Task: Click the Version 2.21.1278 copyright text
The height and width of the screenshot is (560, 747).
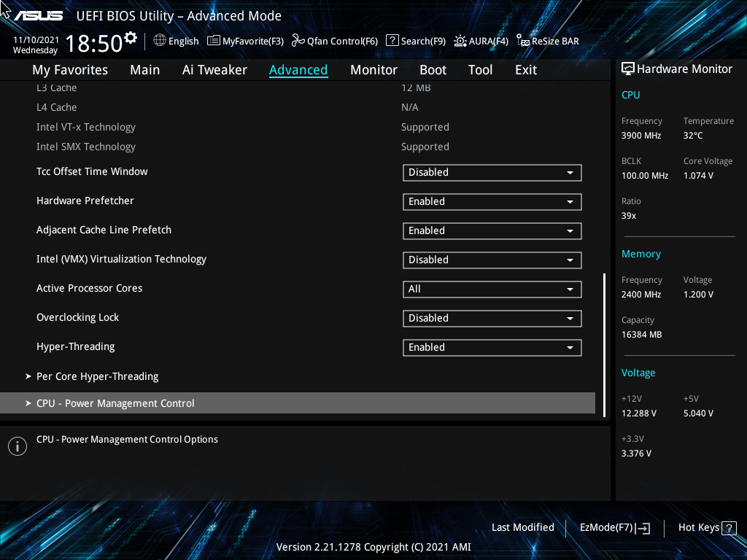Action: [x=373, y=547]
